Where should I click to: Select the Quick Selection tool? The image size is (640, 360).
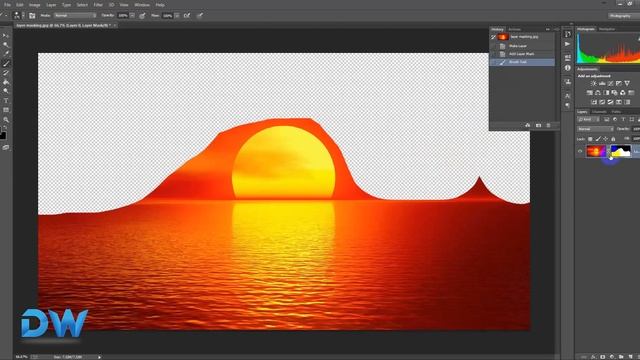[6, 44]
